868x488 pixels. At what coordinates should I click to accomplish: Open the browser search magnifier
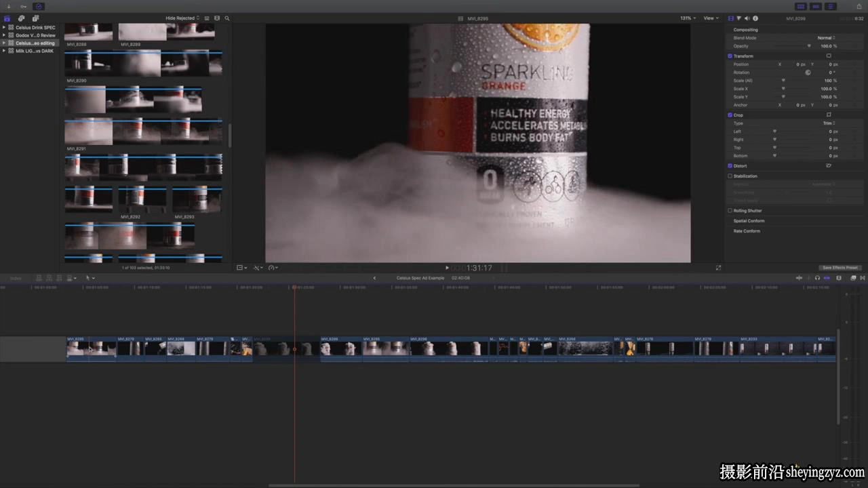[x=227, y=18]
